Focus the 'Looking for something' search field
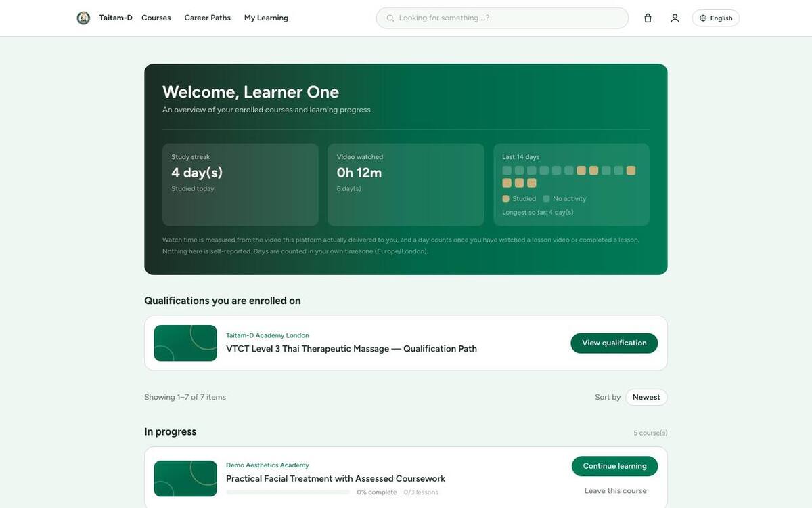The height and width of the screenshot is (508, 812). click(x=502, y=18)
